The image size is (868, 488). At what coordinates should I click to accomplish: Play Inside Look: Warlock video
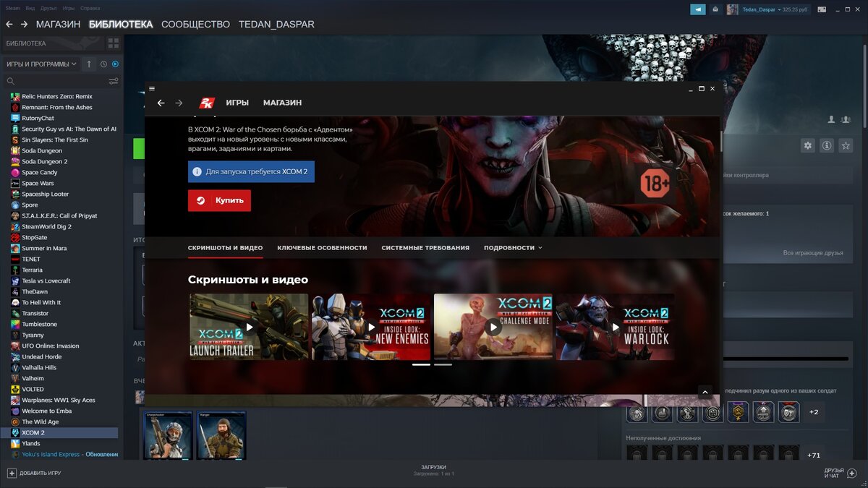tap(616, 327)
